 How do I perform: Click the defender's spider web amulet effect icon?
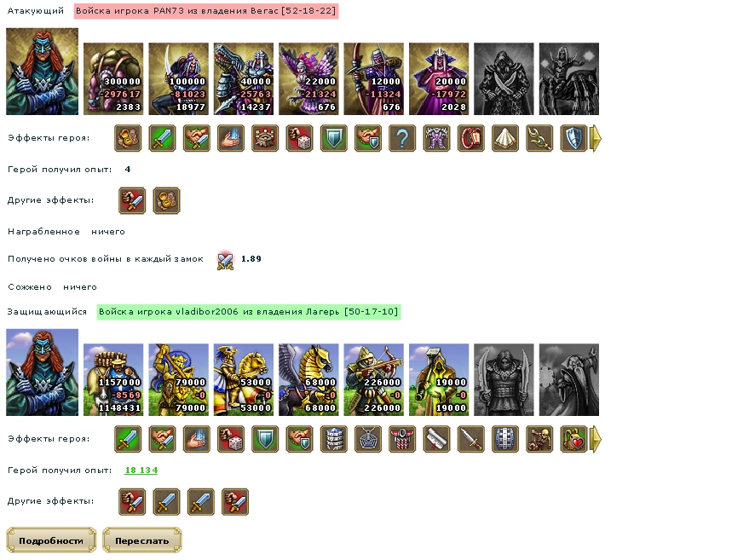pos(368,439)
